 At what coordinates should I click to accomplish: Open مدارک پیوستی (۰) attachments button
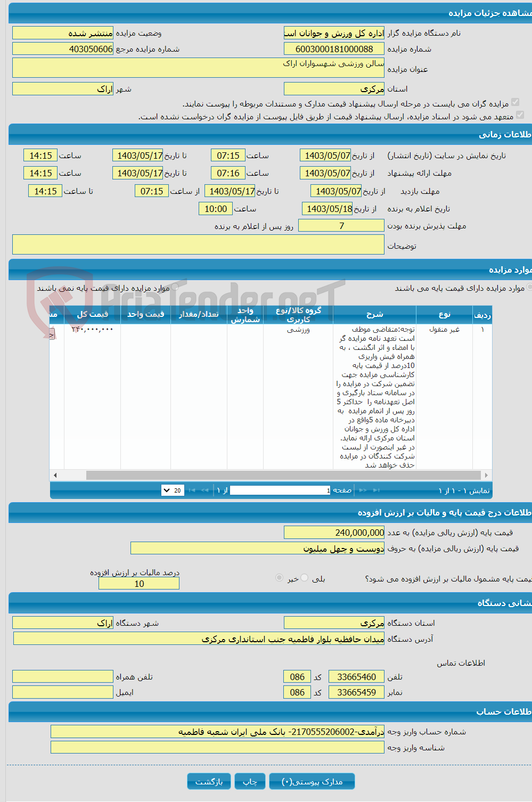pos(312,781)
